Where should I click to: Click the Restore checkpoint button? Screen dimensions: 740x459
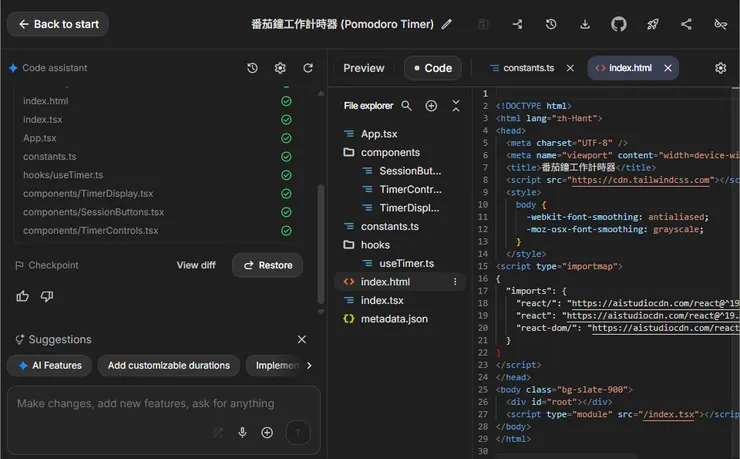click(x=267, y=265)
